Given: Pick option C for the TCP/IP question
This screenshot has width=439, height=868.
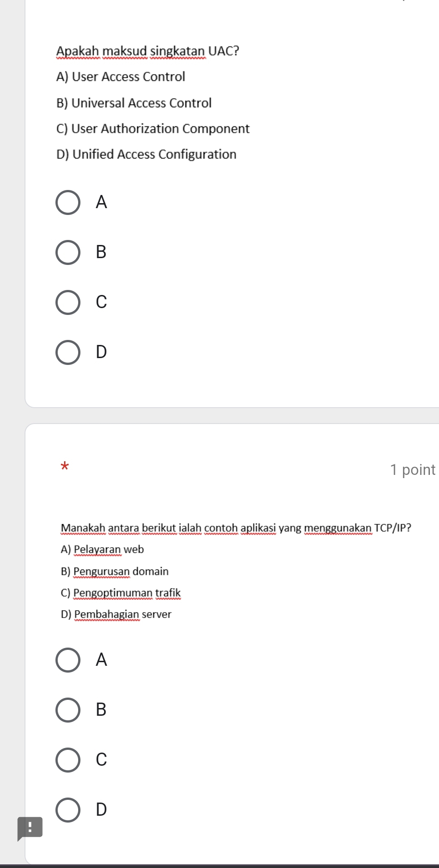Looking at the screenshot, I should pyautogui.click(x=68, y=760).
